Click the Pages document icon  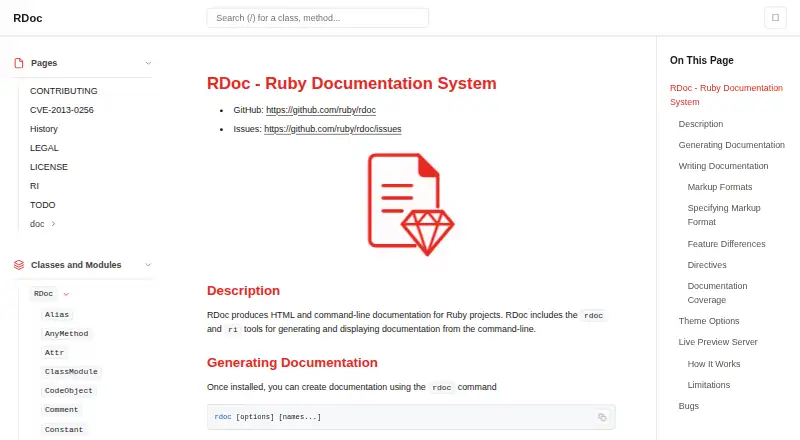coord(19,63)
